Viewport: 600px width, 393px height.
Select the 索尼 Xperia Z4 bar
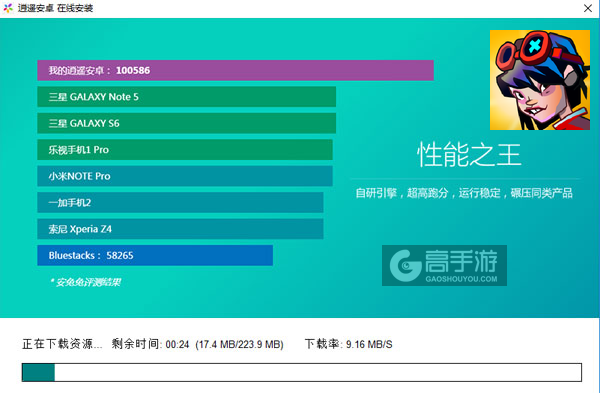(x=180, y=229)
